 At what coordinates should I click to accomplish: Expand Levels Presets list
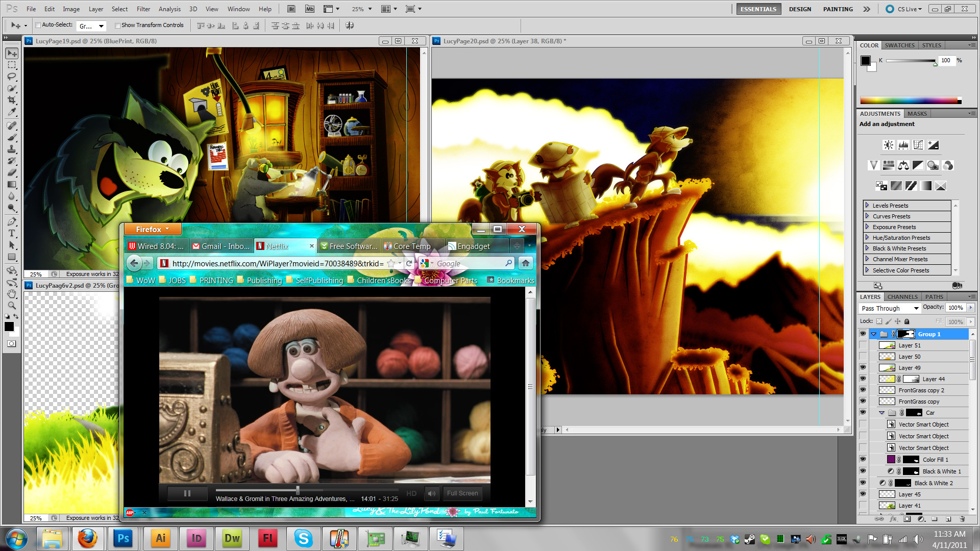coord(867,205)
